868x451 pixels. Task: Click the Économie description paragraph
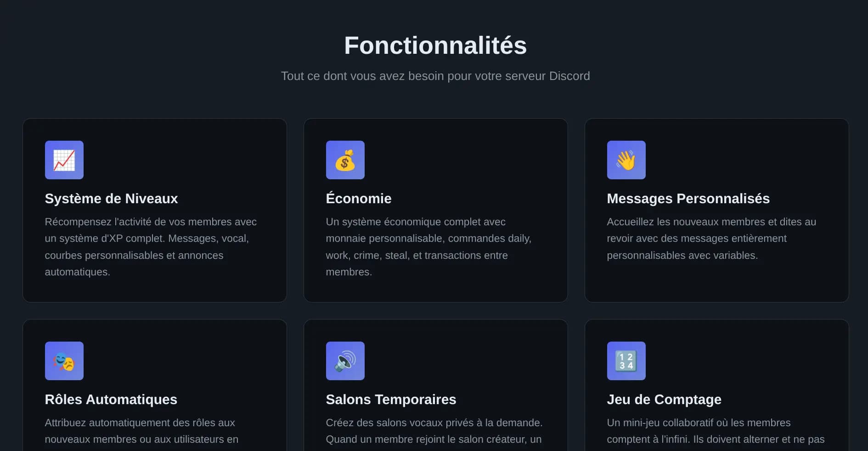pos(428,247)
